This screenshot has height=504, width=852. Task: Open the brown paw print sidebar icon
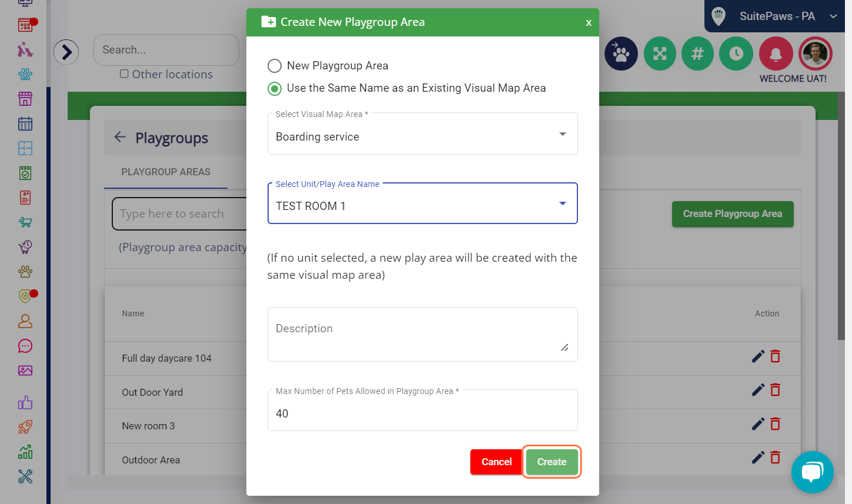(25, 272)
